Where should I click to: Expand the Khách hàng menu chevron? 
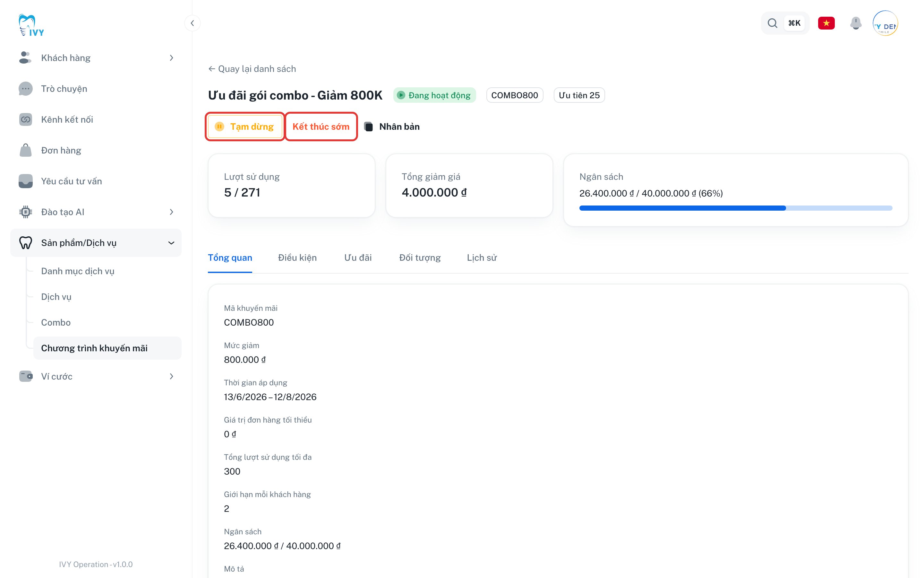(171, 58)
